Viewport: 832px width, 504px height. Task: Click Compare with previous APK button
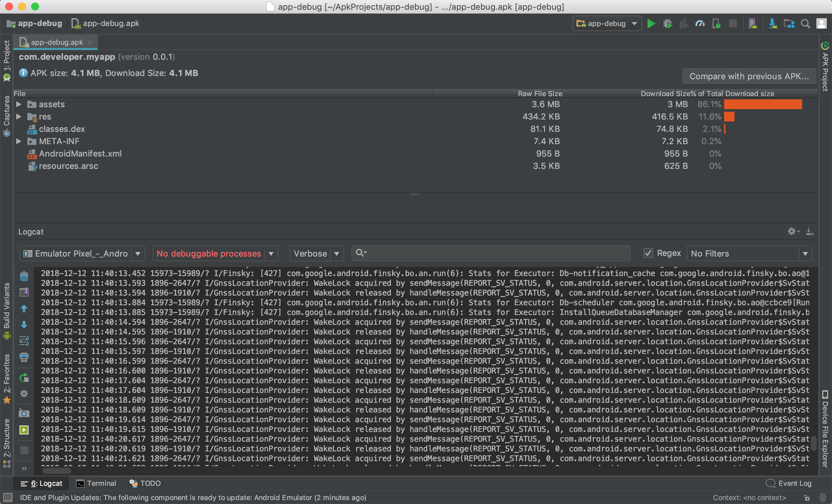[748, 76]
